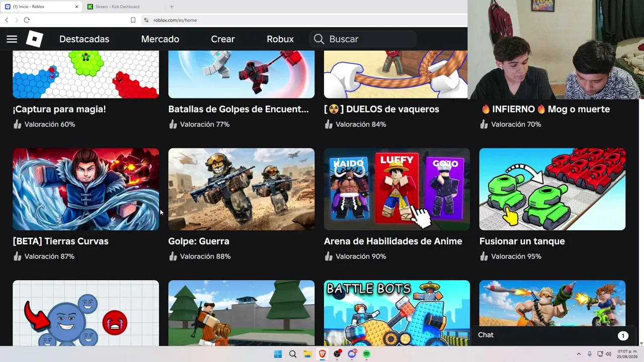Open the taskbar clock and date
This screenshot has height=362, width=644.
627,354
